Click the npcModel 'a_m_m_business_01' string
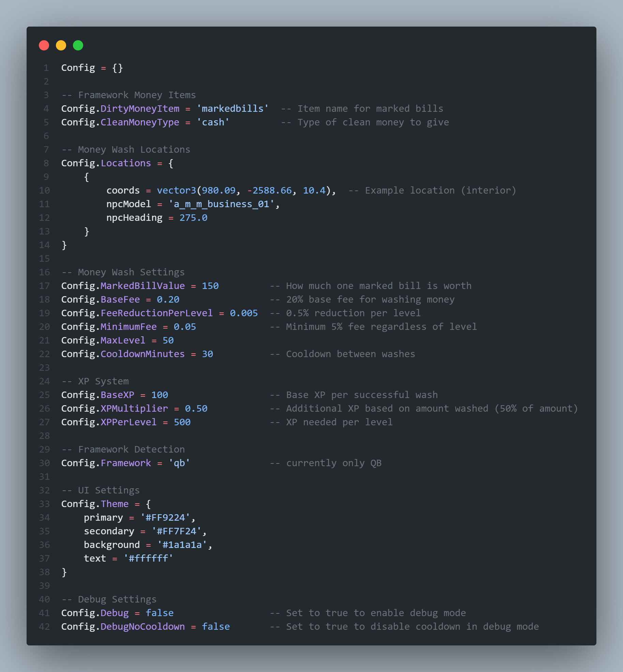The height and width of the screenshot is (672, 623). click(221, 204)
